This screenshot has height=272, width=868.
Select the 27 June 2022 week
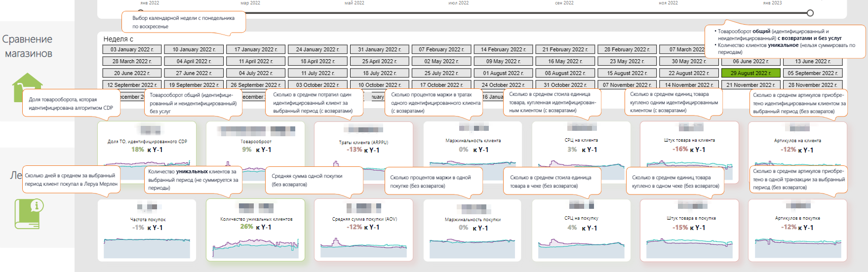[x=194, y=73]
